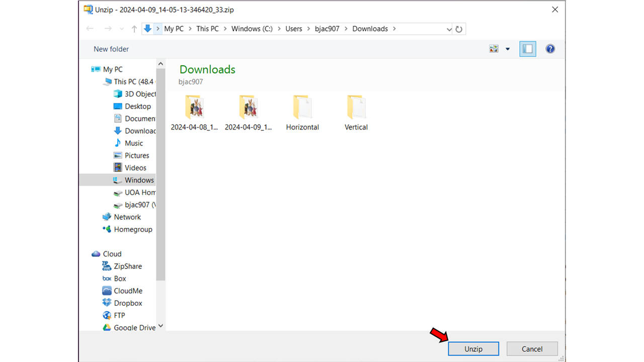Click the back navigation arrow
The image size is (644, 362).
[90, 29]
